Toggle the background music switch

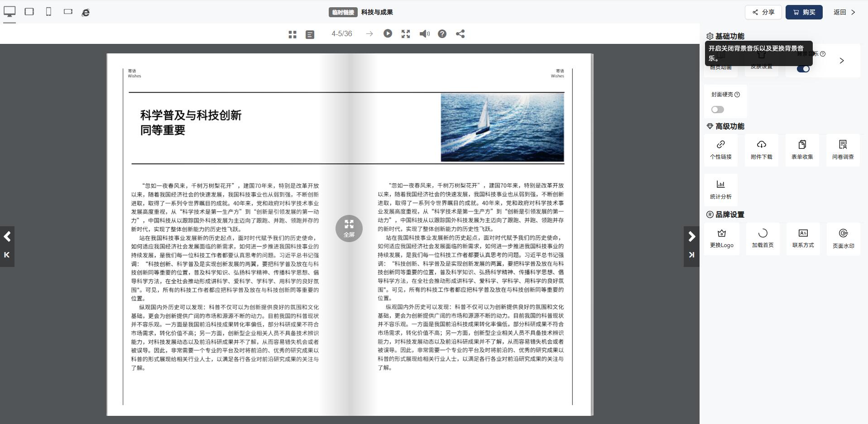[803, 69]
